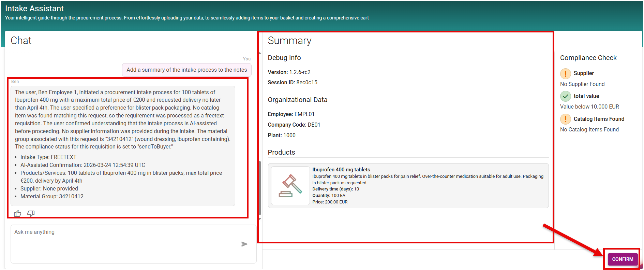Click the summary panel scroll up arrow
This screenshot has height=270, width=644.
260,54
